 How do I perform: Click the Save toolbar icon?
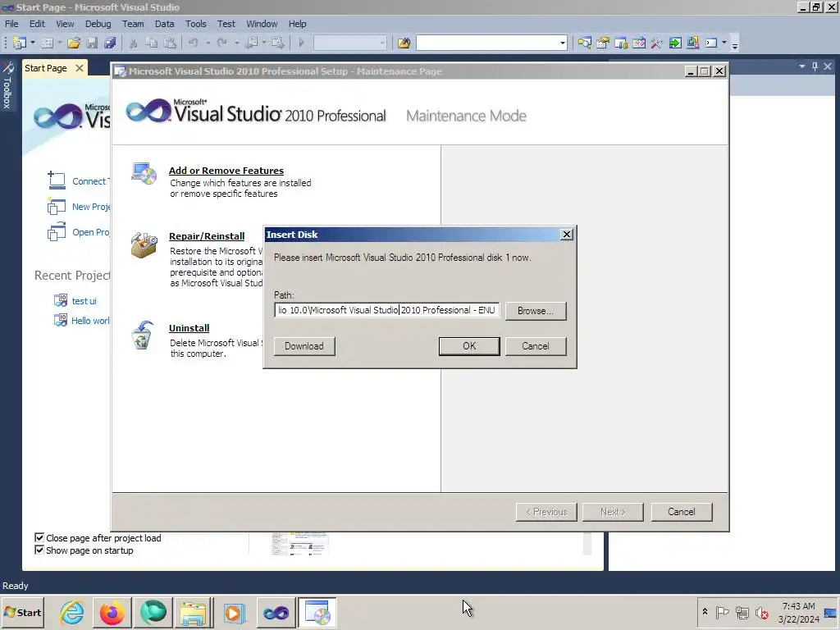click(92, 43)
